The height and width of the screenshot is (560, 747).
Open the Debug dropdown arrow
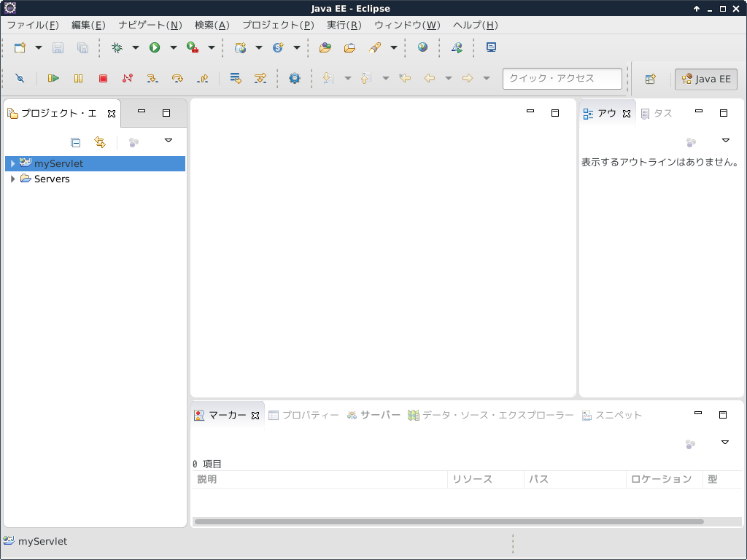pos(135,47)
